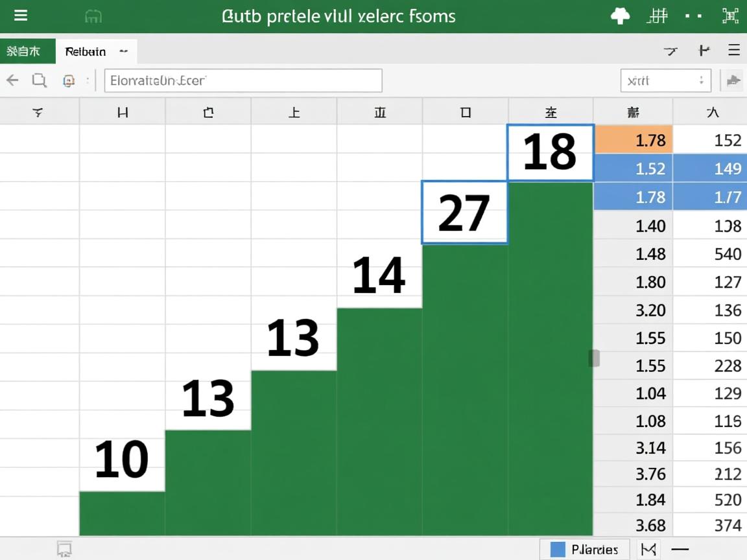Click the Plancies button in status bar
747x560 pixels.
pyautogui.click(x=584, y=550)
